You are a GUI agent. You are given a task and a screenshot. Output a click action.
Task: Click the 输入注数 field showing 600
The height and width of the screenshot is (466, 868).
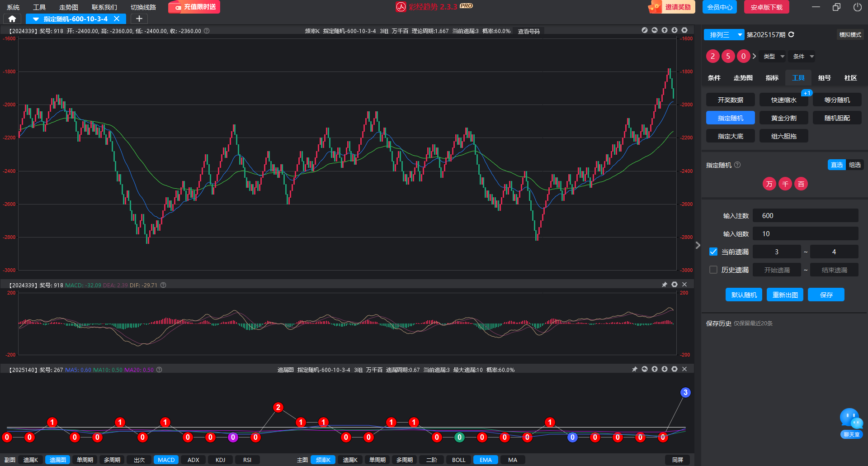pyautogui.click(x=806, y=215)
